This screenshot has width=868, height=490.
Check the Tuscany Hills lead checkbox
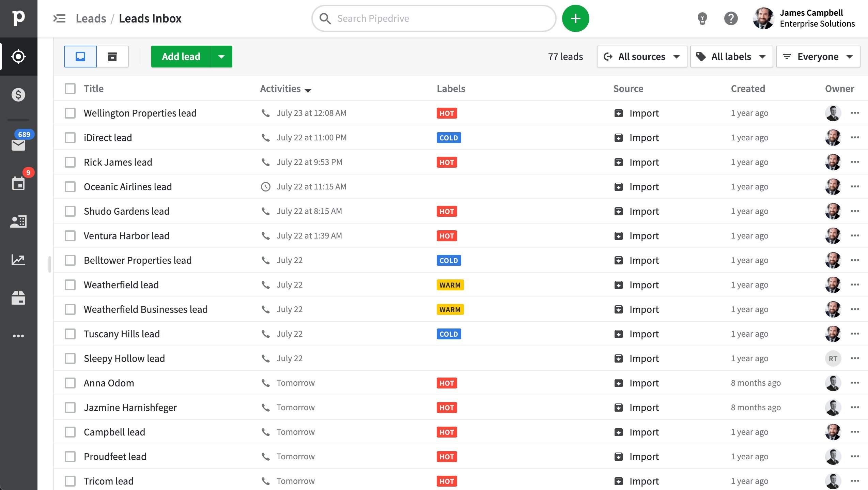(70, 334)
